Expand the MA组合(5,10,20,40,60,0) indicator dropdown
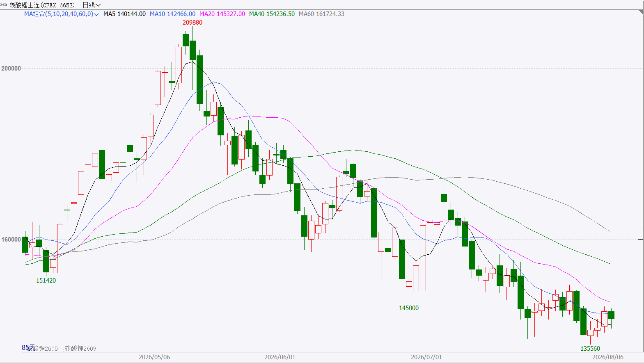644x363 pixels. (62, 14)
